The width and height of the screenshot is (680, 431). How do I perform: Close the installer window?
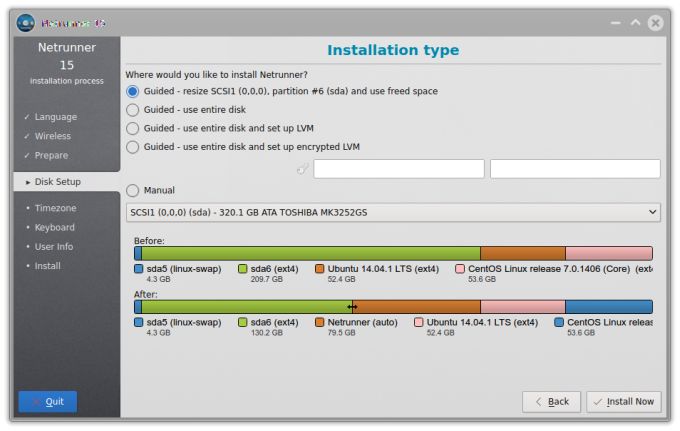(x=655, y=23)
